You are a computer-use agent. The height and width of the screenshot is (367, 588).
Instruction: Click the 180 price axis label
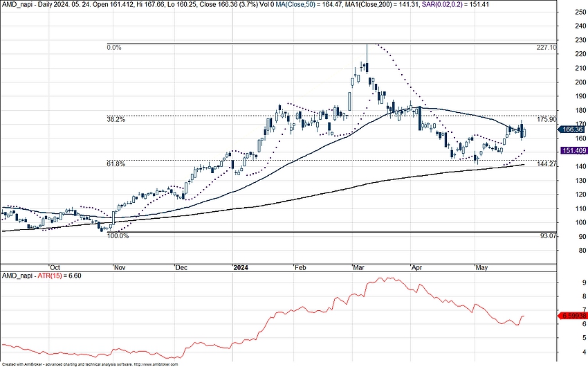point(581,110)
